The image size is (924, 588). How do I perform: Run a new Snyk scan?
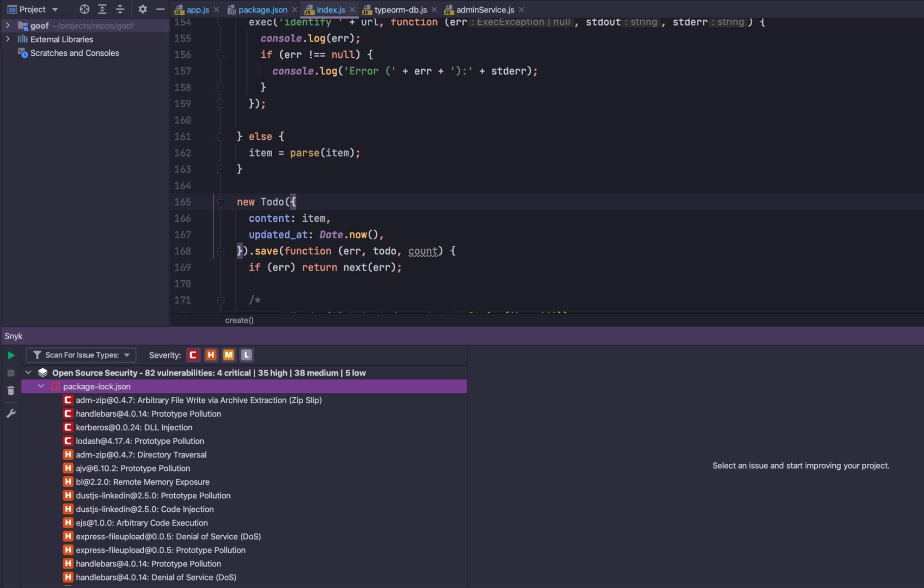point(11,355)
